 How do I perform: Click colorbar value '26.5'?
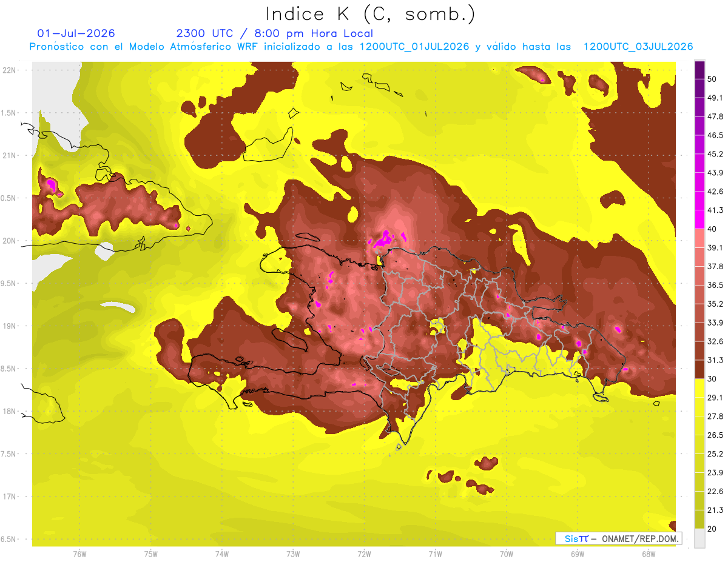pos(715,435)
